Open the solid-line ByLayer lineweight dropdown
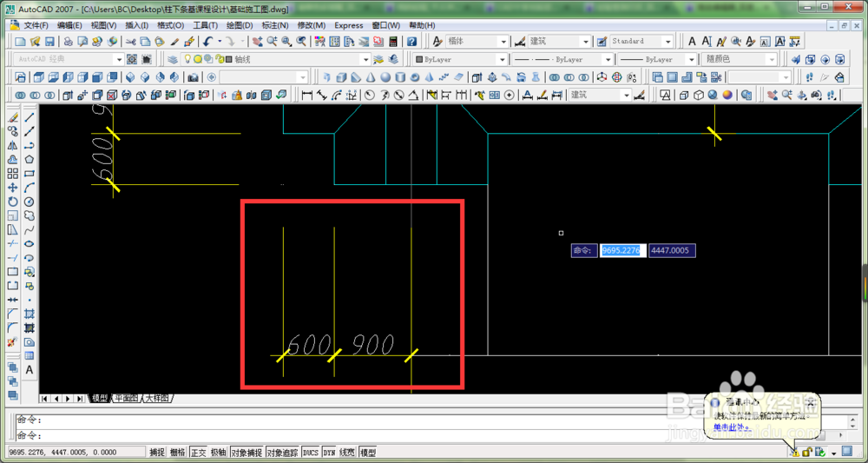This screenshot has width=868, height=463. [x=691, y=59]
